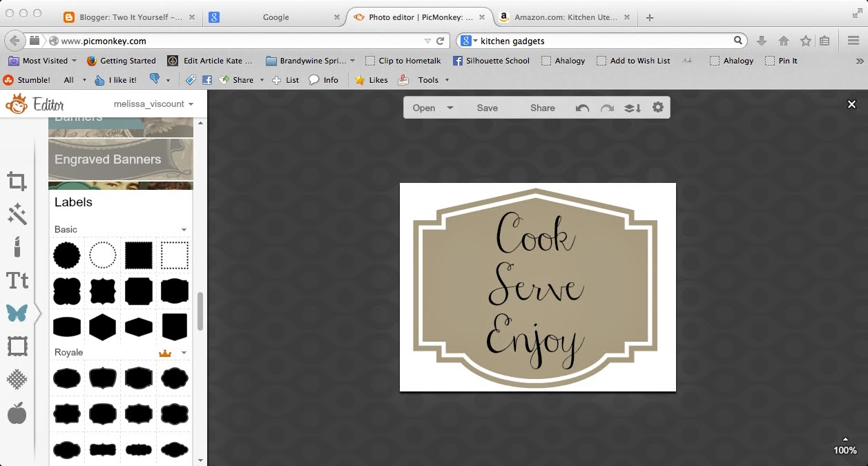Viewport: 868px width, 466px height.
Task: Click the Add to Wish List bookmarklet
Action: 633,61
